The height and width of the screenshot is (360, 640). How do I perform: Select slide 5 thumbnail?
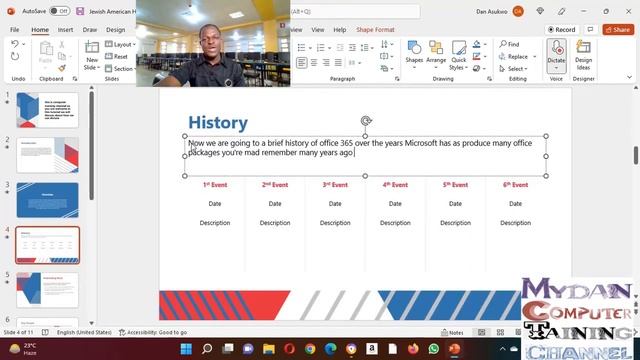click(x=47, y=290)
